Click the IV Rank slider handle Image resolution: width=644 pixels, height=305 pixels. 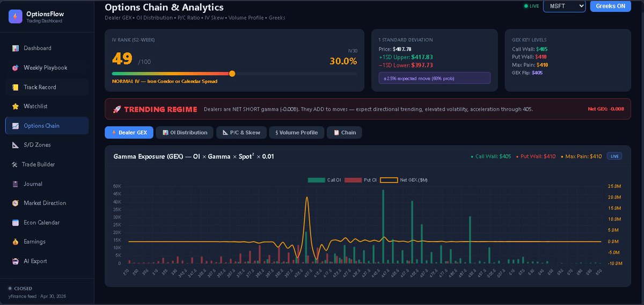(x=232, y=74)
